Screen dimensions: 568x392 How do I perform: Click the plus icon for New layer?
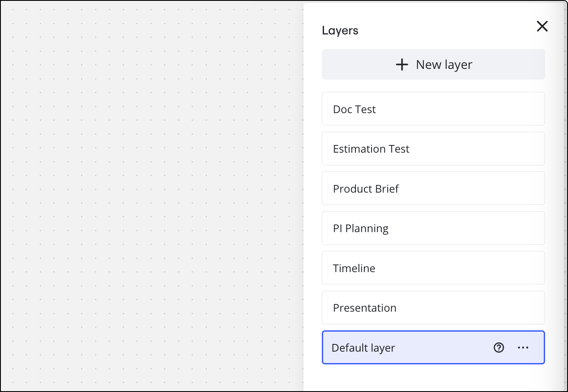pos(402,65)
